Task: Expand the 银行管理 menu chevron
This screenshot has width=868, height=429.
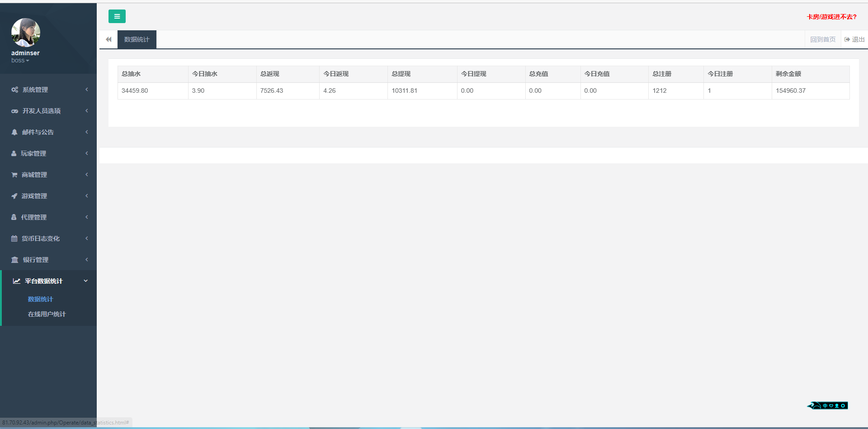Action: 86,260
